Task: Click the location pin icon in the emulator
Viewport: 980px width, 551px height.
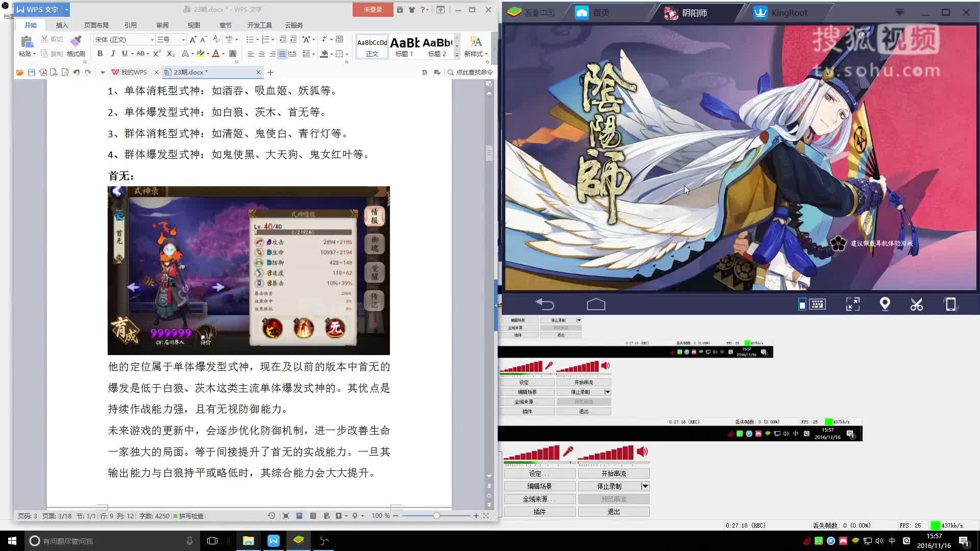Action: pos(885,305)
